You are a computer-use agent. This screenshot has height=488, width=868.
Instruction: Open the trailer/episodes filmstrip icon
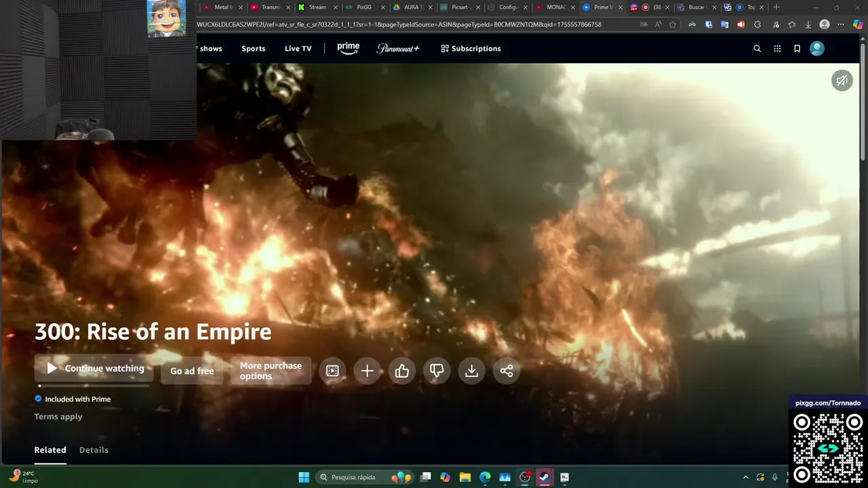pyautogui.click(x=332, y=371)
